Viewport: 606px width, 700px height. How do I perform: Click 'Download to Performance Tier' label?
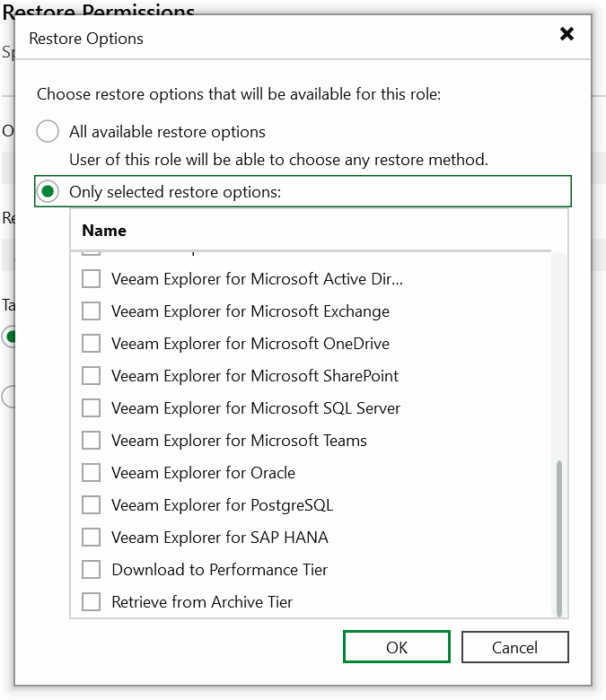click(x=219, y=570)
